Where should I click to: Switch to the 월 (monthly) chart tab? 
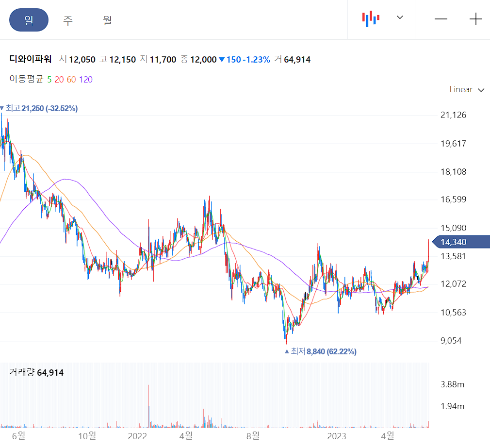107,20
